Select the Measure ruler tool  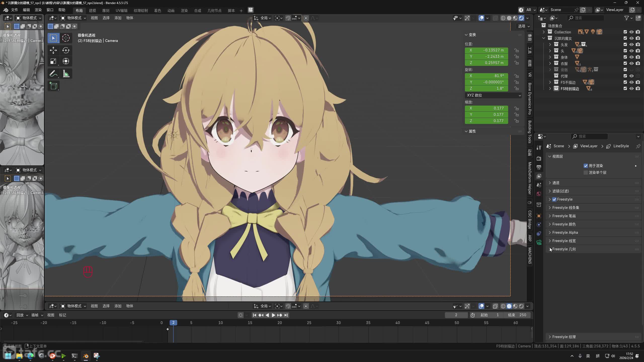click(66, 74)
